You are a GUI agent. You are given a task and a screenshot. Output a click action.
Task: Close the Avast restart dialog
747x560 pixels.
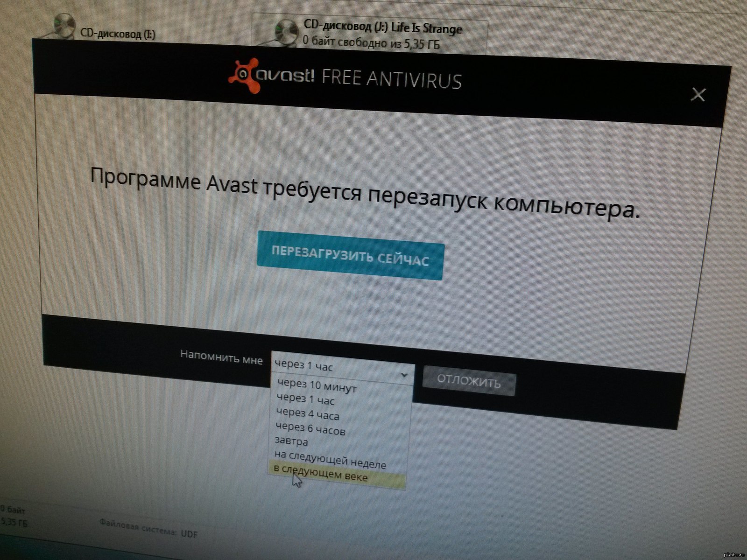(x=698, y=95)
